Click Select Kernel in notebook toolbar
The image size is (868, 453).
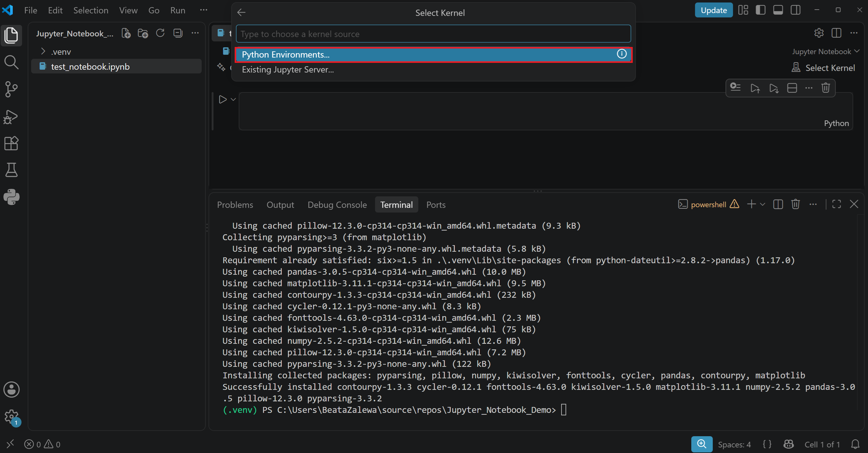point(823,68)
